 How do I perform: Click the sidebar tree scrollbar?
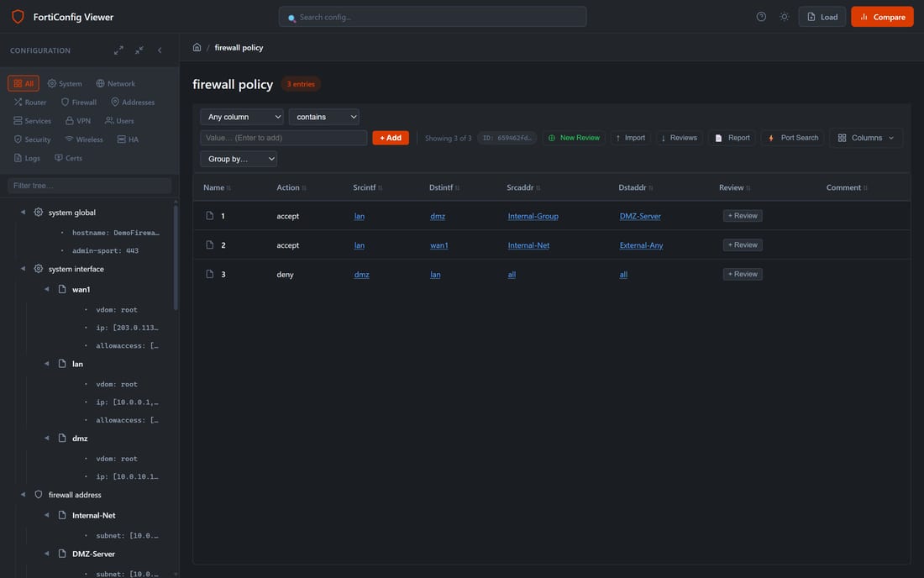coord(176,256)
